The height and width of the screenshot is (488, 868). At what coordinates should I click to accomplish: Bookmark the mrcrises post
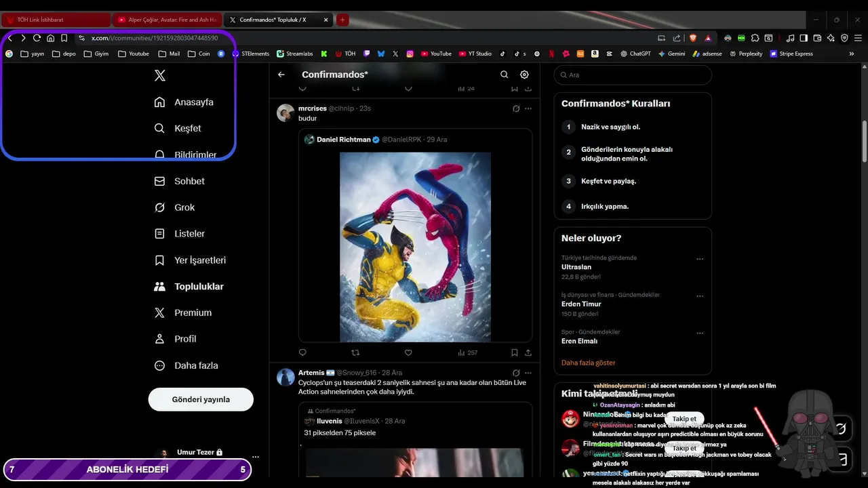point(515,352)
